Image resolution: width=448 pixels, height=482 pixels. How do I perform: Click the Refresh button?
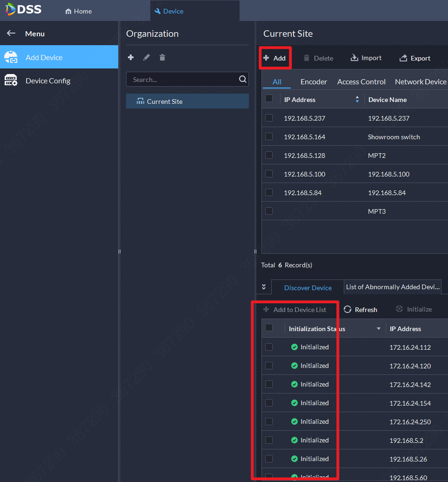click(361, 310)
